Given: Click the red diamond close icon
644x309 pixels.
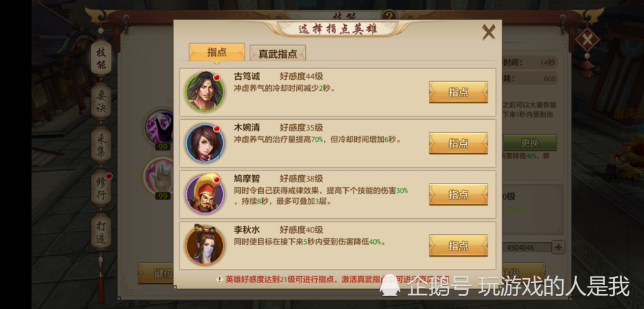Looking at the screenshot, I should pos(587,40).
